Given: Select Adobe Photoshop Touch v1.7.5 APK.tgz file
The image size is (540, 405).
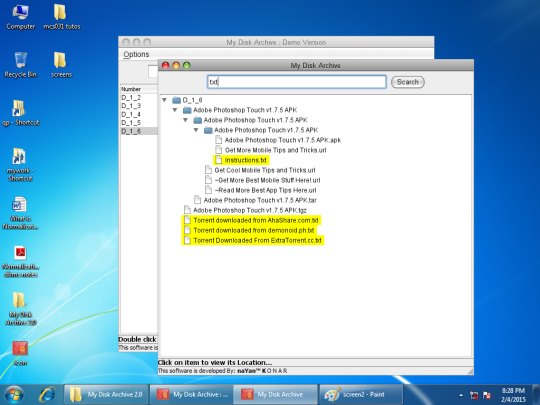Looking at the screenshot, I should pyautogui.click(x=249, y=210).
